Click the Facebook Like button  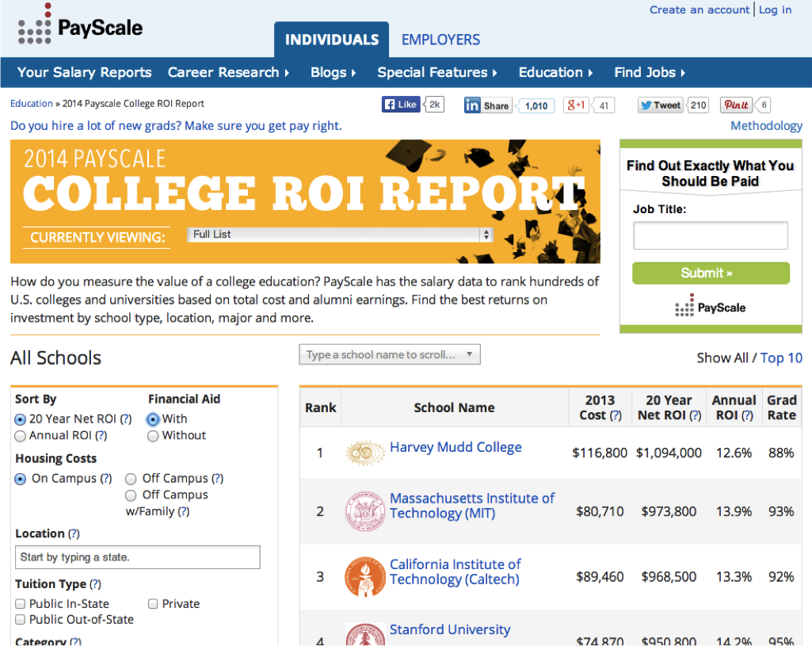401,105
